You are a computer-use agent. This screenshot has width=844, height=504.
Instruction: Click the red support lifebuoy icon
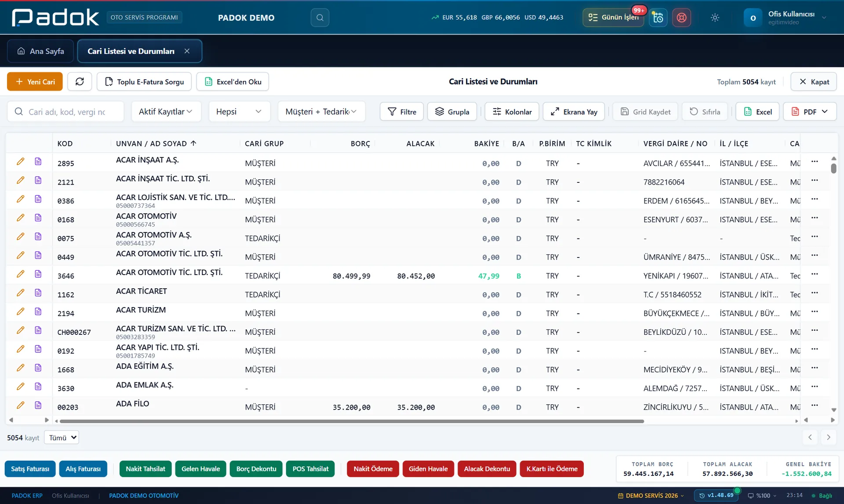(681, 18)
